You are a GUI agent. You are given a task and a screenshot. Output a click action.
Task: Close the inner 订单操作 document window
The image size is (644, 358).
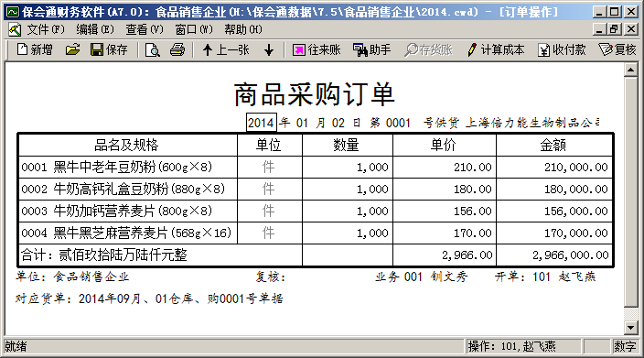click(x=631, y=29)
